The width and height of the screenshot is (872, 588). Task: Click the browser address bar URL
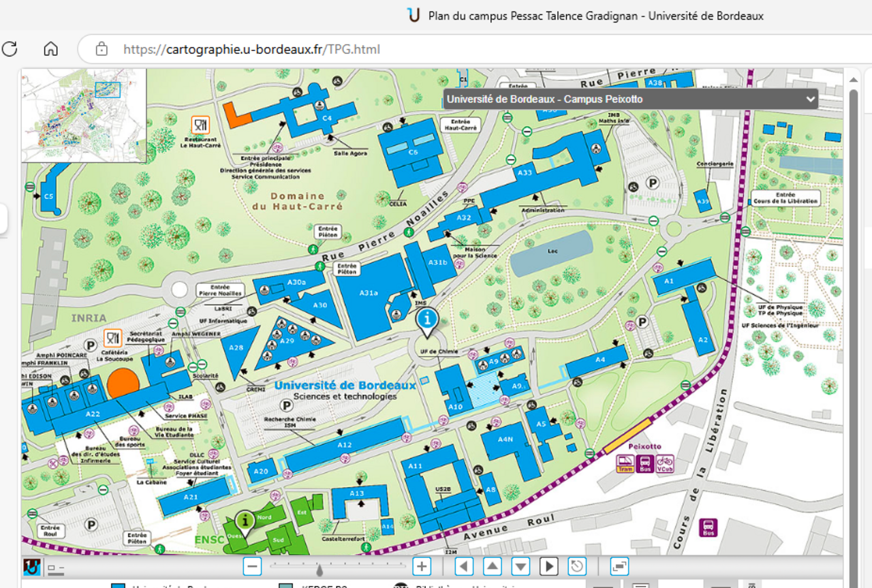[251, 49]
